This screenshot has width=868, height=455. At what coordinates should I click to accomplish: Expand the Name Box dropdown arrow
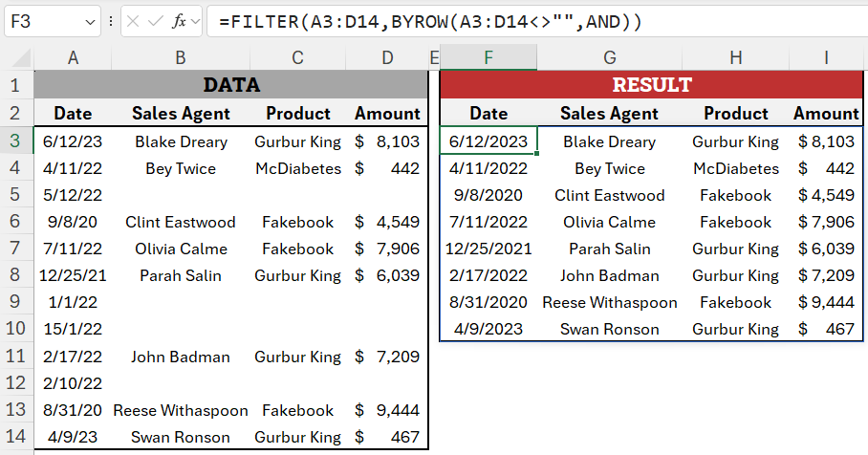pos(90,22)
